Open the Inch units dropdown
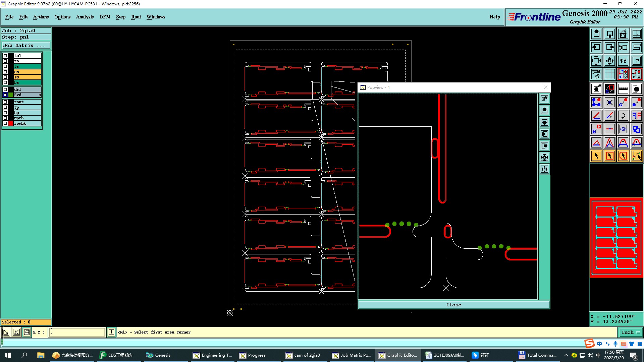This screenshot has height=362, width=644. click(x=631, y=332)
